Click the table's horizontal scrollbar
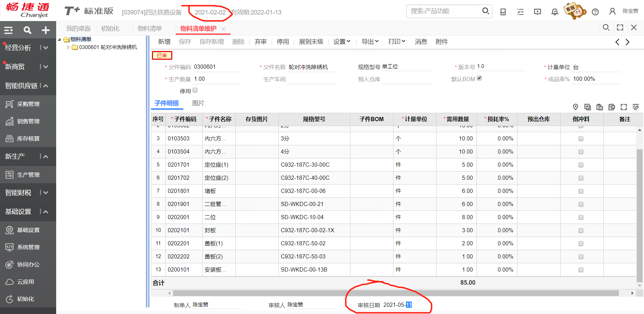Viewport: 644px width, 314px height. click(x=396, y=293)
